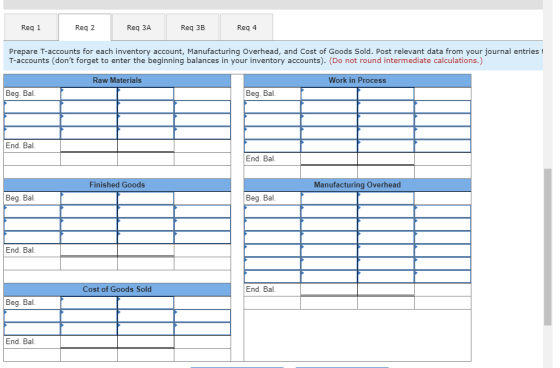
Task: Select Work in Process fourth entry left description cell
Action: (272, 146)
